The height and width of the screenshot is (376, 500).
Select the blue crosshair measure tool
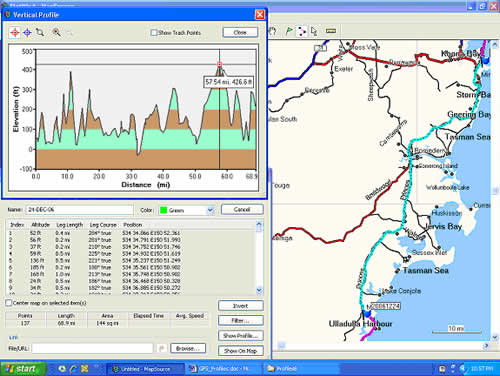27,32
